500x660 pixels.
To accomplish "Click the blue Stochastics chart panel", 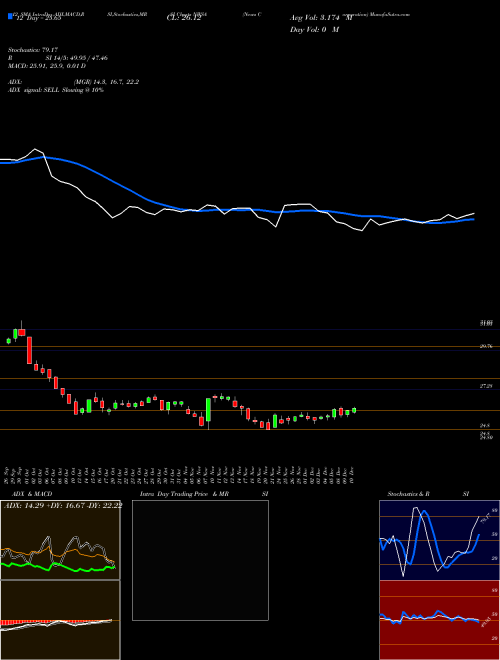I will 439,540.
